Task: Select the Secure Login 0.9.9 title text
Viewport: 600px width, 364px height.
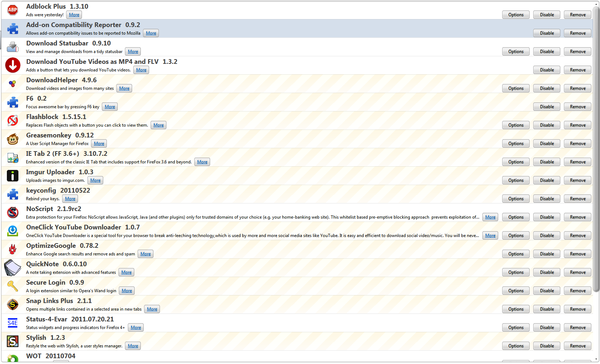Action: pos(55,282)
